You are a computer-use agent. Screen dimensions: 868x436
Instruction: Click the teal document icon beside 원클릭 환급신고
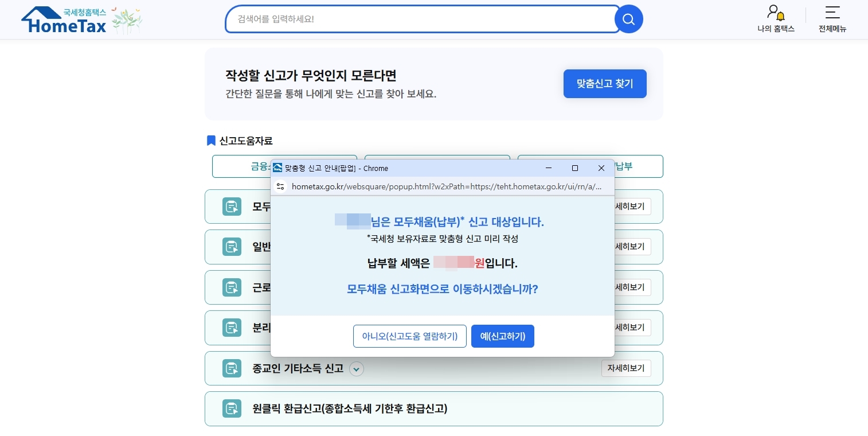tap(232, 408)
